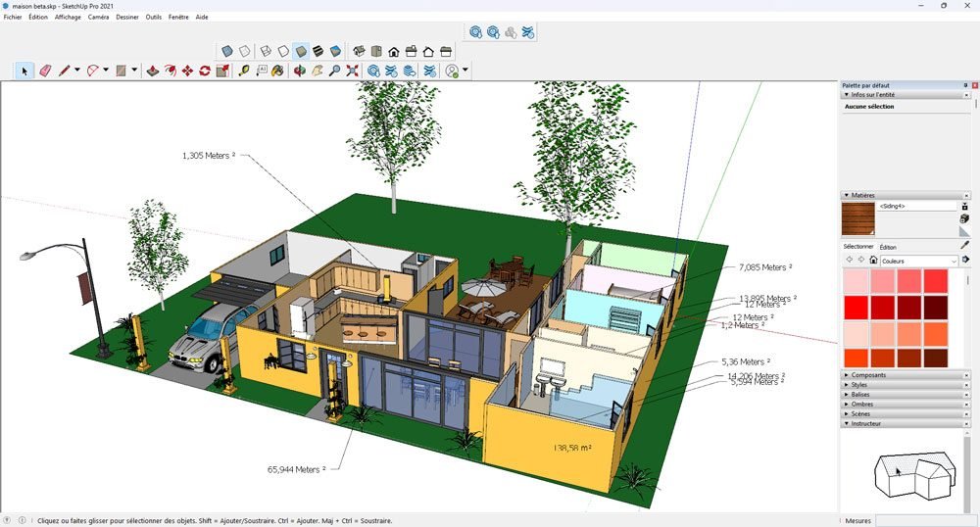The image size is (980, 527).
Task: Select the Scale tool
Action: (222, 72)
